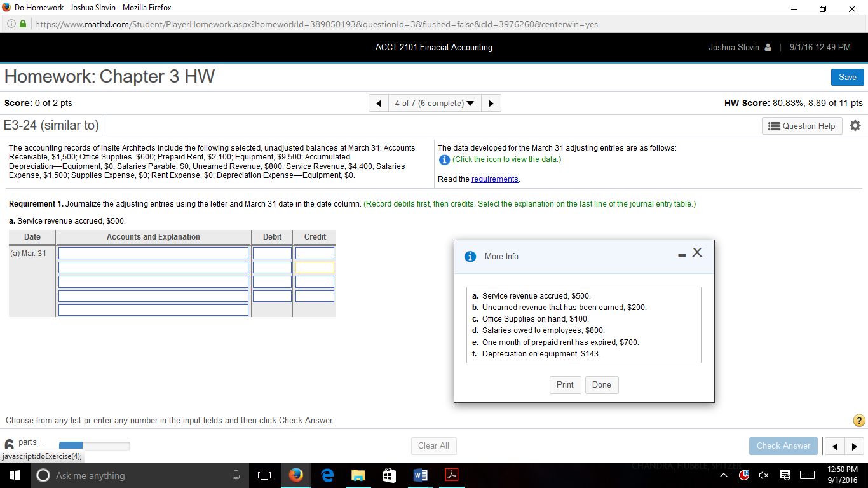Screen dimensions: 868x488
Task: Click the info icon in More Info header
Action: (470, 256)
